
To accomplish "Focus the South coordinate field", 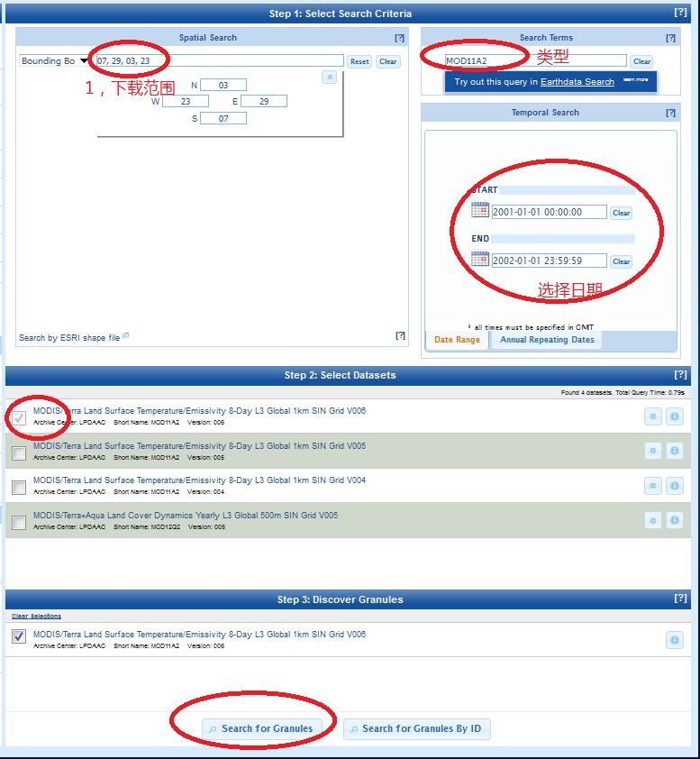I will tap(223, 118).
